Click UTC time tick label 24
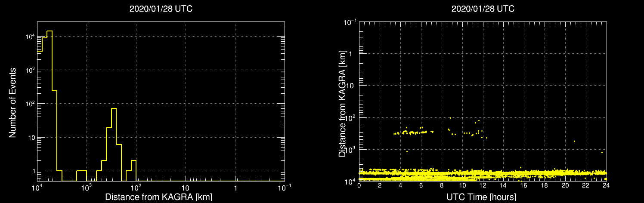 [606, 186]
